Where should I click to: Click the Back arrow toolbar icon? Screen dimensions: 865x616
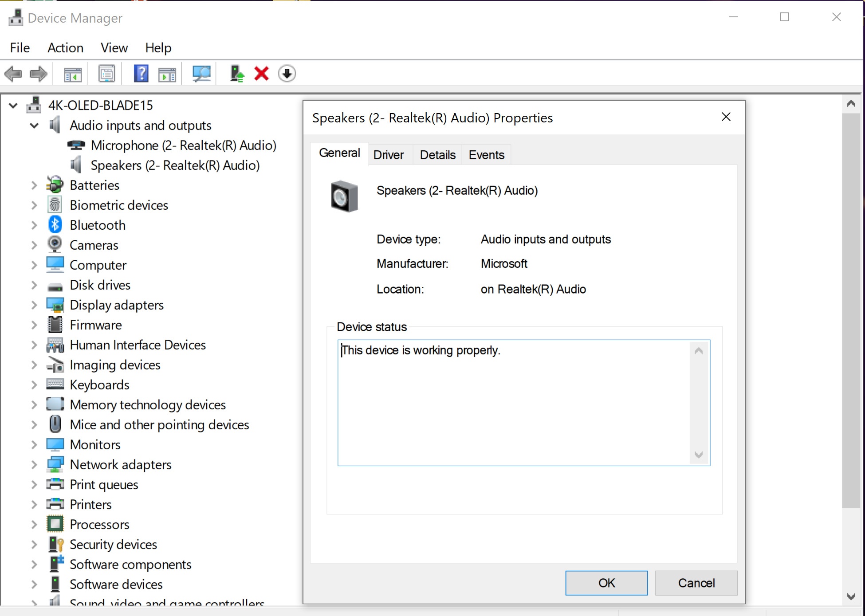pos(13,74)
